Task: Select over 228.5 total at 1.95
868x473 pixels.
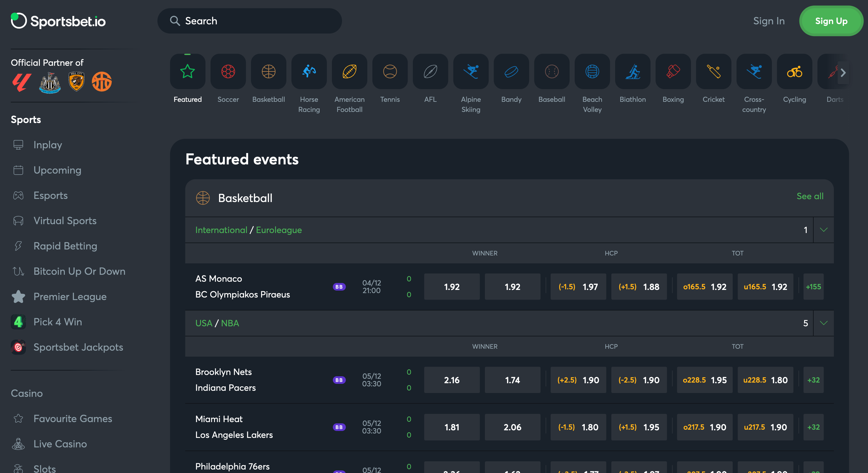Action: tap(705, 380)
